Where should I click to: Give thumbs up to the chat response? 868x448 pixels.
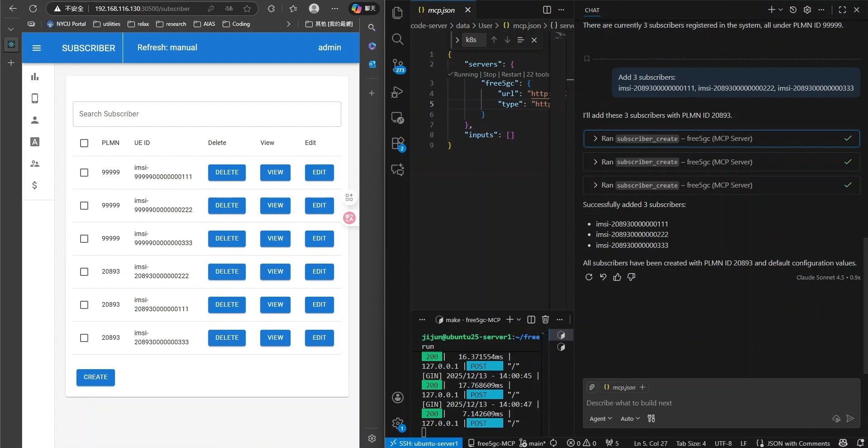(617, 277)
